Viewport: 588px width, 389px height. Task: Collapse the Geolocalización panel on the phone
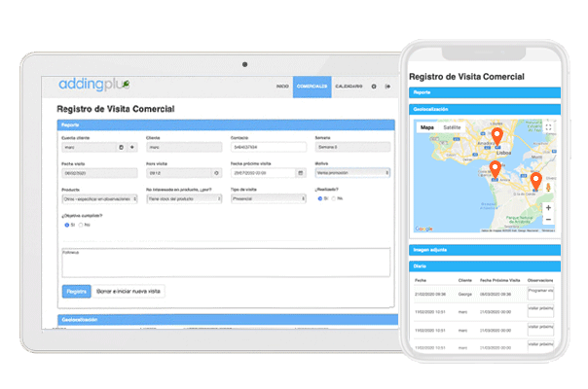click(x=485, y=110)
